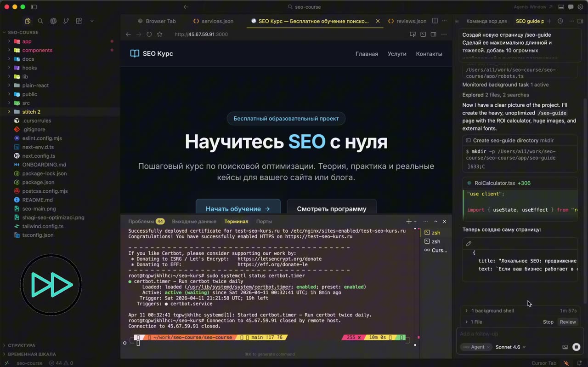Toggle browser side panel icon in toolbar
Viewport: 588px width, 367px height.
[433, 34]
